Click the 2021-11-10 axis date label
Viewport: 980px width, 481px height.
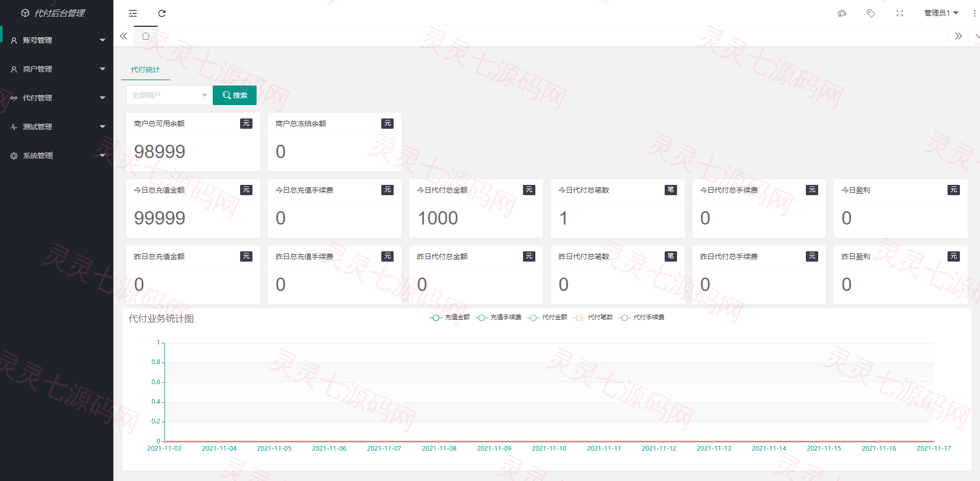tap(549, 449)
